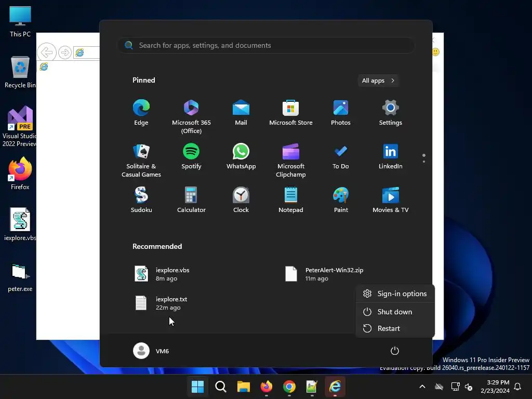Viewport: 532px width, 399px height.
Task: Open taskbar Search
Action: click(220, 387)
